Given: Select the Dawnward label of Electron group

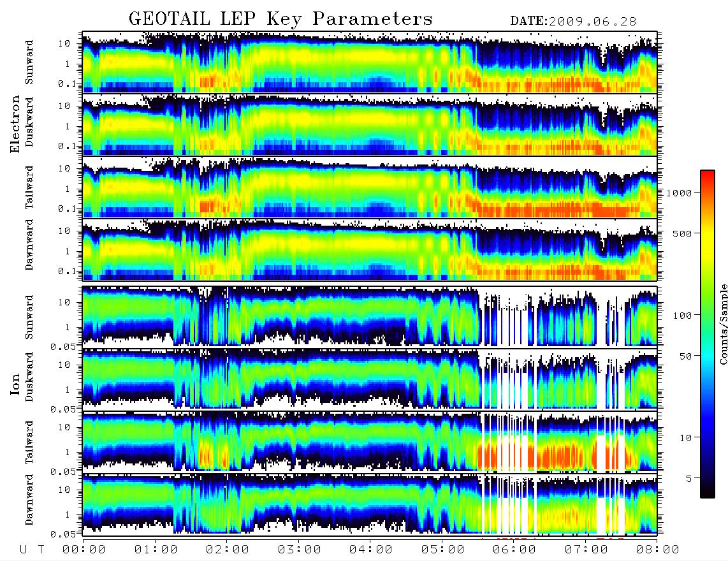Looking at the screenshot, I should (x=29, y=245).
